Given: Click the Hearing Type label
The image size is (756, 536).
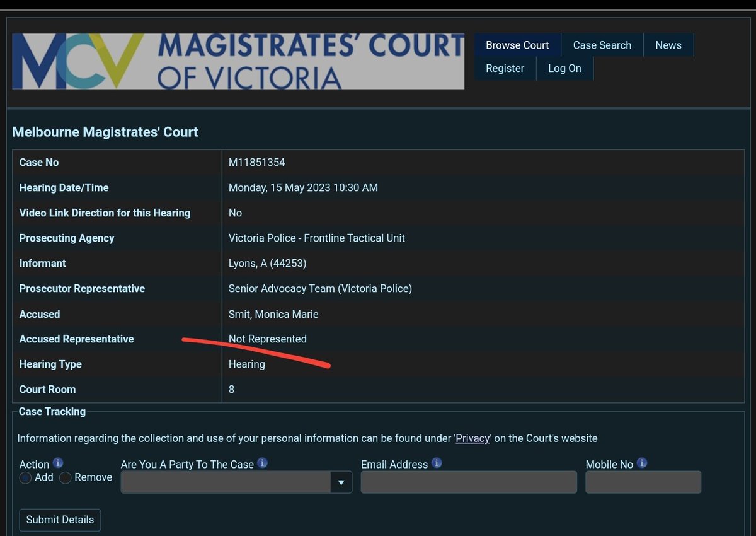Looking at the screenshot, I should pyautogui.click(x=50, y=364).
